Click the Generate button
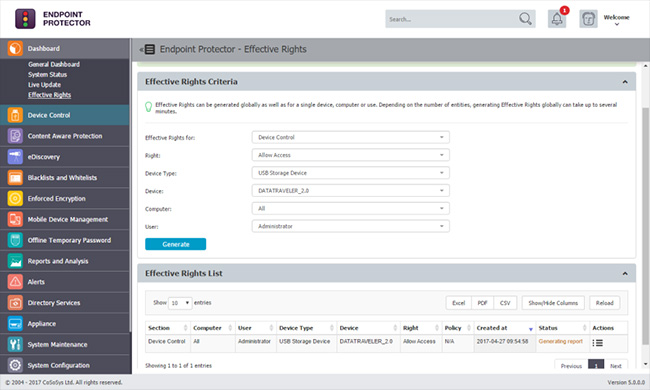 coord(175,244)
